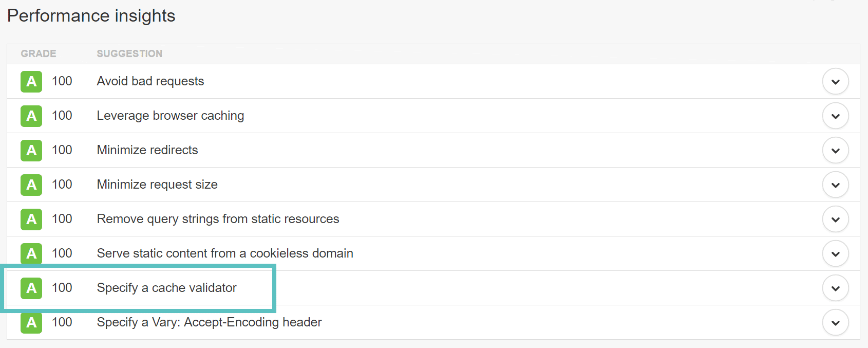Select the A badge for Remove query strings suggestion

(31, 219)
